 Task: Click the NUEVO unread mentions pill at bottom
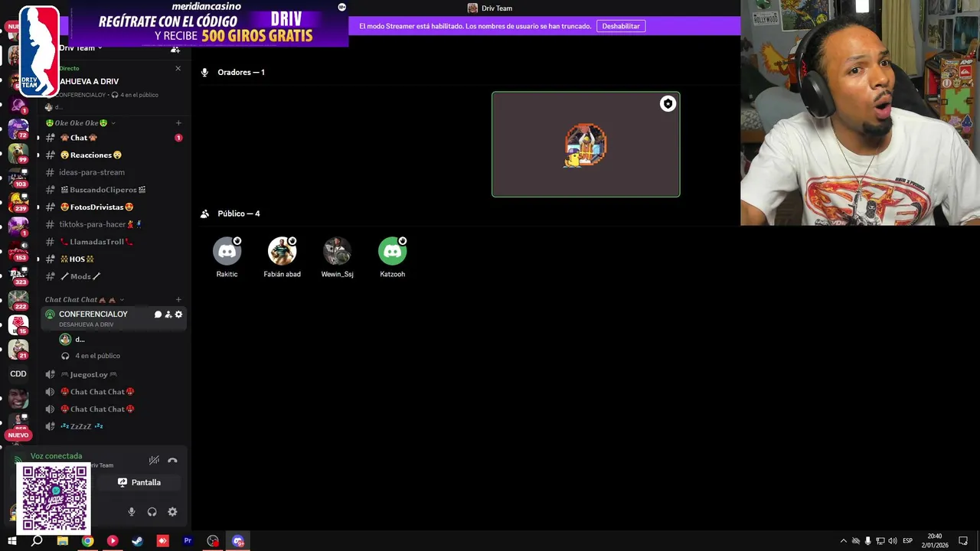(x=18, y=435)
